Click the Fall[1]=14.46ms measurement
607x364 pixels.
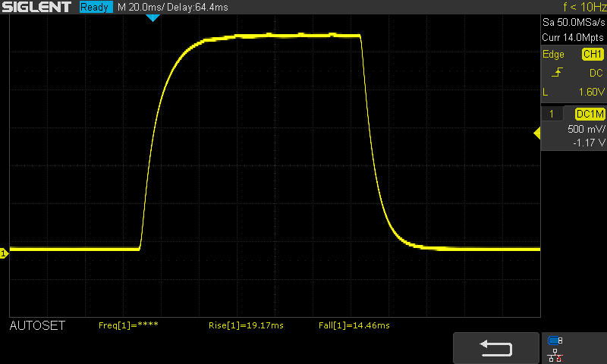pyautogui.click(x=354, y=325)
